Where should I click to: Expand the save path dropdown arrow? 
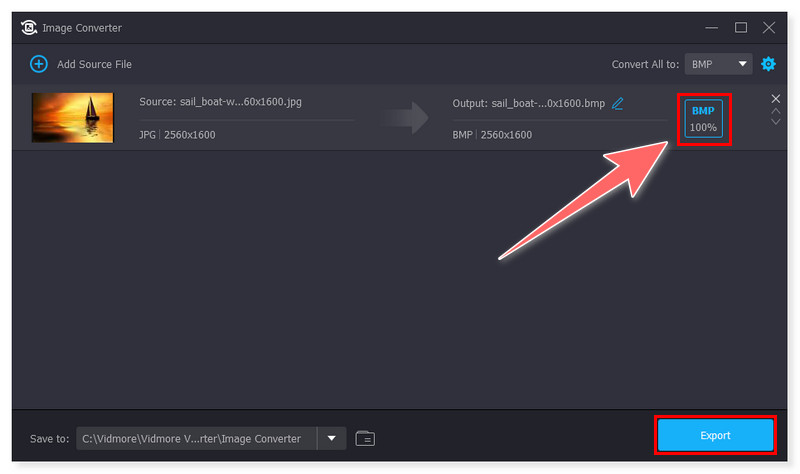coord(331,438)
